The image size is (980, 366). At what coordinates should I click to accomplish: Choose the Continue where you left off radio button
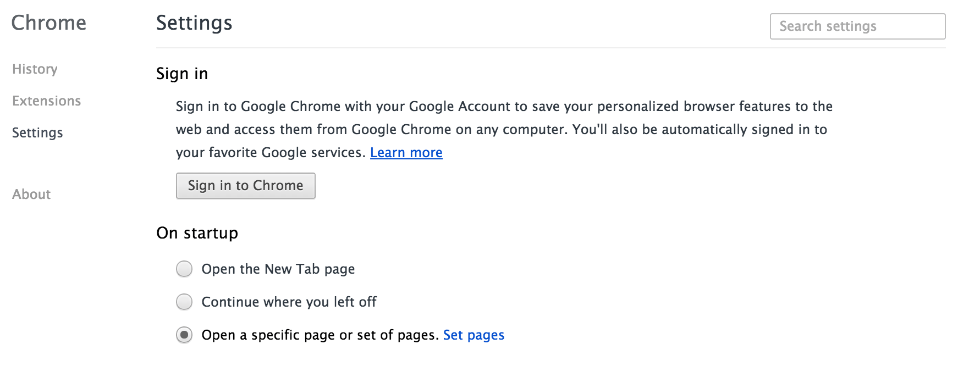click(x=184, y=302)
